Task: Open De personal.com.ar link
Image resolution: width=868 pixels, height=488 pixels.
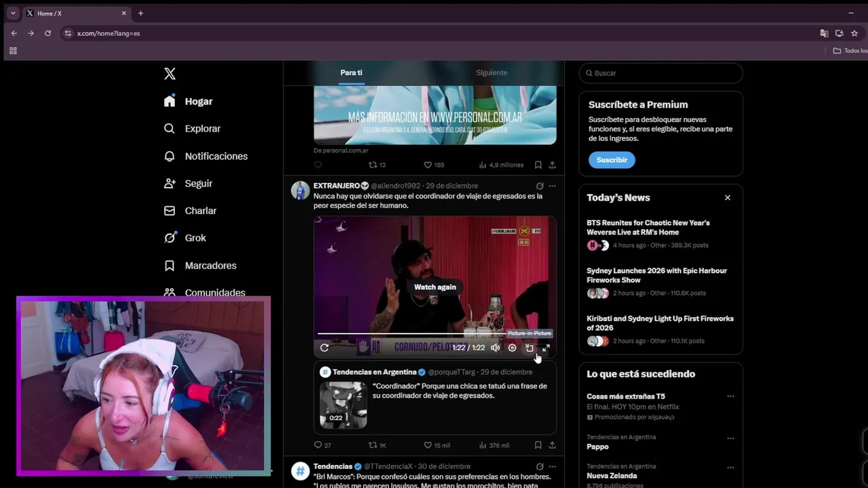Action: pos(341,150)
